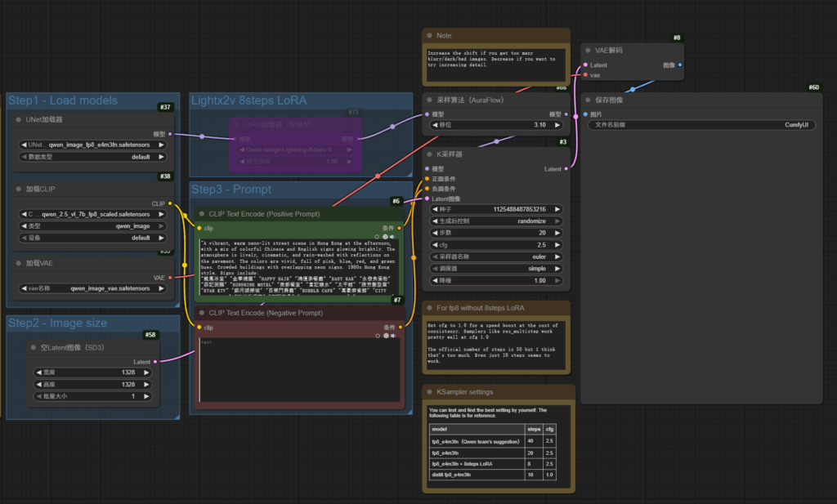This screenshot has height=504, width=837.
Task: Open the 生成后控制 randomize dropdown
Action: pos(495,221)
